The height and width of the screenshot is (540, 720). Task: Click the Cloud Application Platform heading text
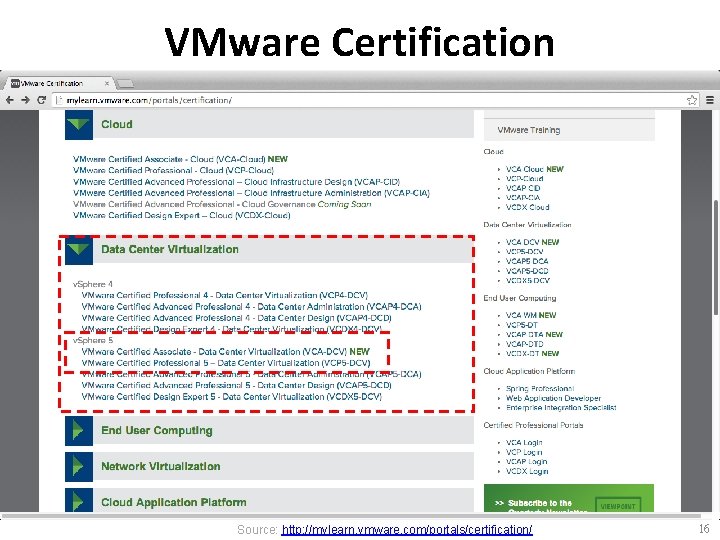[174, 502]
